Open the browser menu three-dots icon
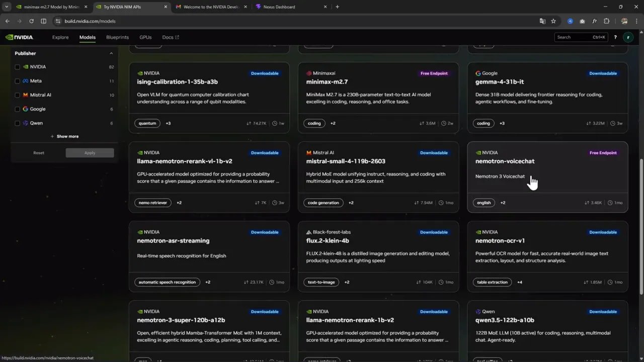 [636, 21]
